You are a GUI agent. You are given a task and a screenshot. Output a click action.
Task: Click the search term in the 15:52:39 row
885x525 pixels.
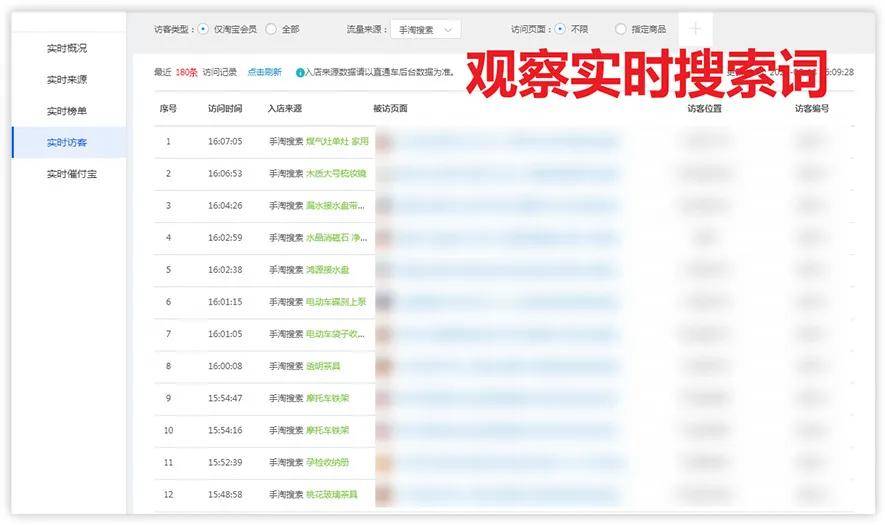pyautogui.click(x=327, y=463)
